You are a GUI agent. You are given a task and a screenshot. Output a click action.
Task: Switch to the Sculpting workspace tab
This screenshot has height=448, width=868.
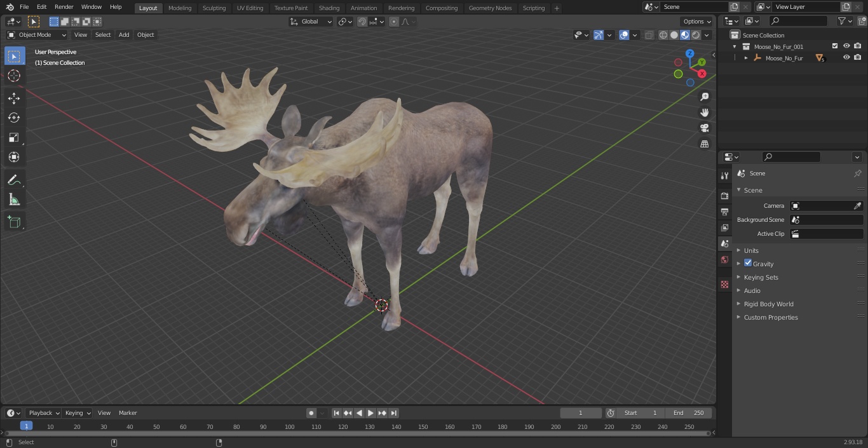[x=214, y=8]
